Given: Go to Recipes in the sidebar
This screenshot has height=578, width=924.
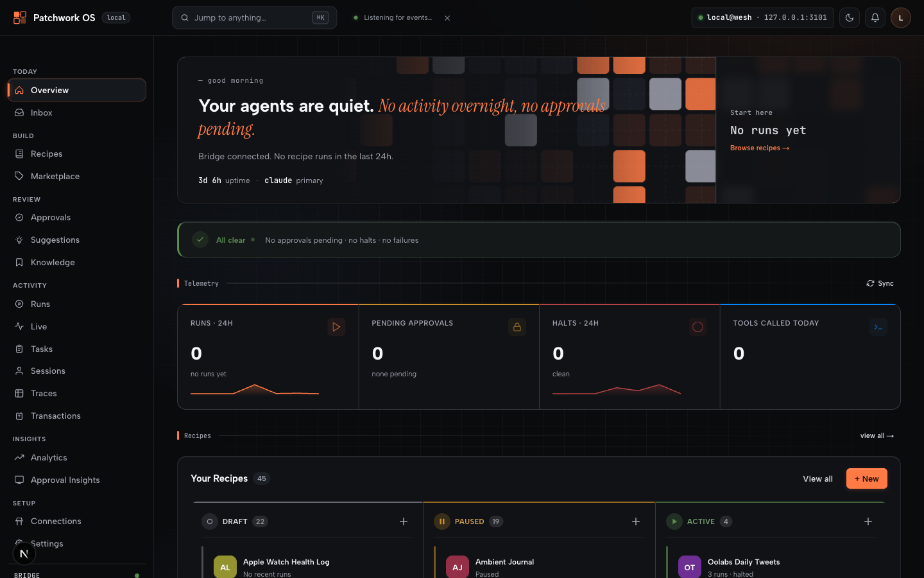Looking at the screenshot, I should point(77,154).
